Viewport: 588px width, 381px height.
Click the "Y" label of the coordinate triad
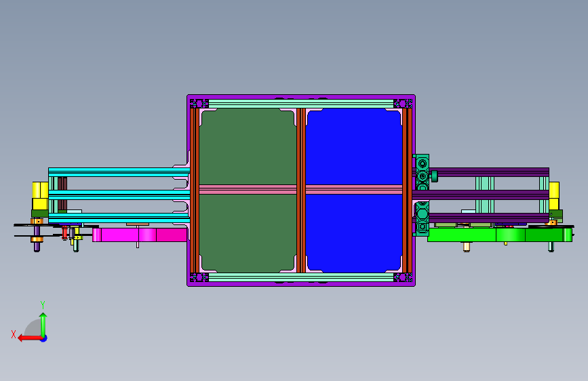point(43,305)
